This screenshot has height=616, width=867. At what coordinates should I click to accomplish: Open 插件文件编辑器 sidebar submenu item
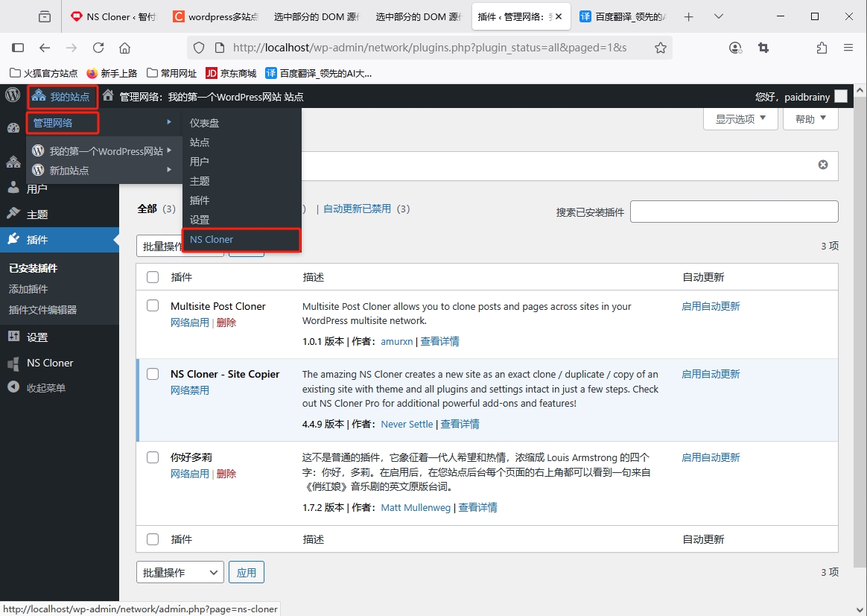(42, 310)
